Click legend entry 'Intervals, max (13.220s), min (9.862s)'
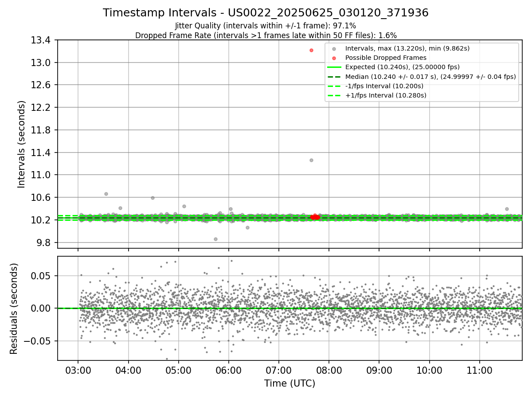 coord(407,48)
